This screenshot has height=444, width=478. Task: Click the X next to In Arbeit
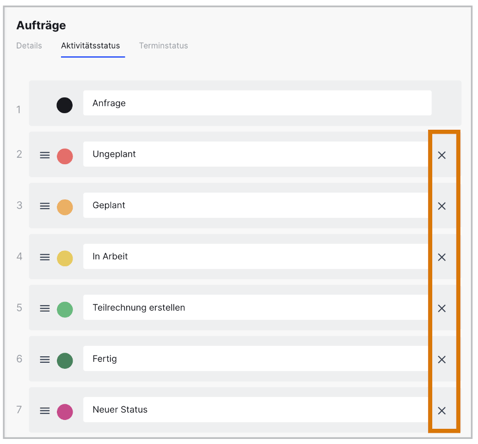pyautogui.click(x=442, y=257)
